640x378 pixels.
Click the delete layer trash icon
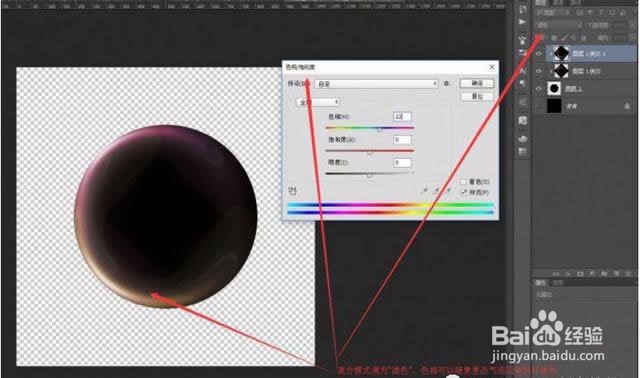point(629,274)
